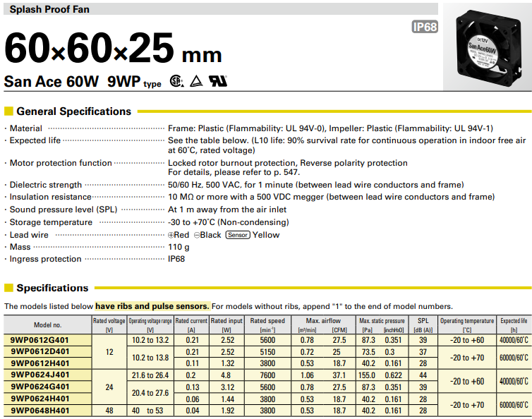
Task: Click the Model no. column header
Action: click(48, 324)
